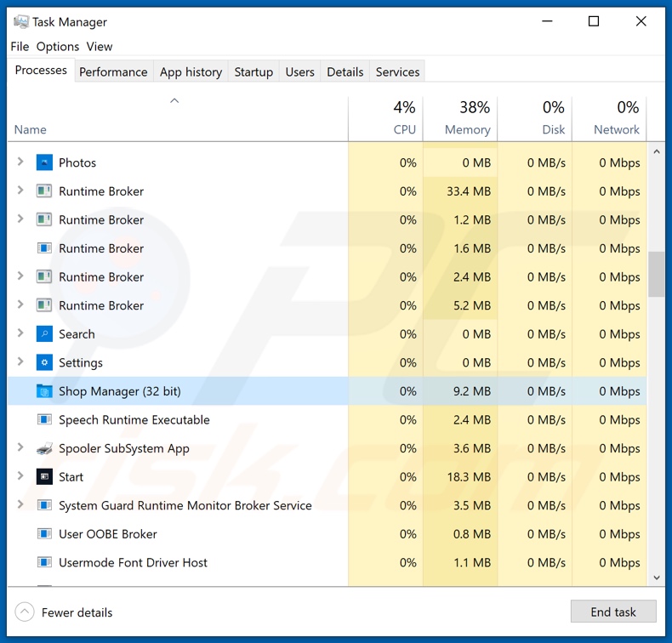Switch to the Users tab

coord(299,72)
